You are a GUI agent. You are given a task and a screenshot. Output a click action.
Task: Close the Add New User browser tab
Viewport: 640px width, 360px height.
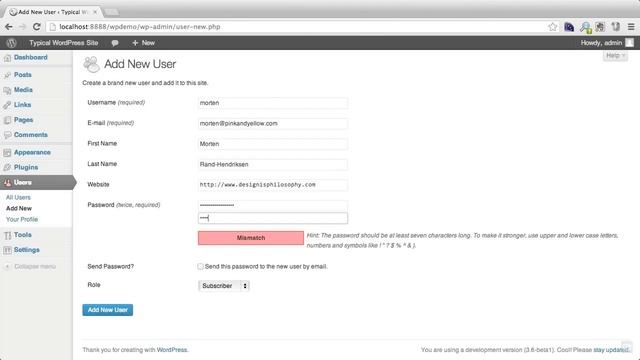pos(95,12)
